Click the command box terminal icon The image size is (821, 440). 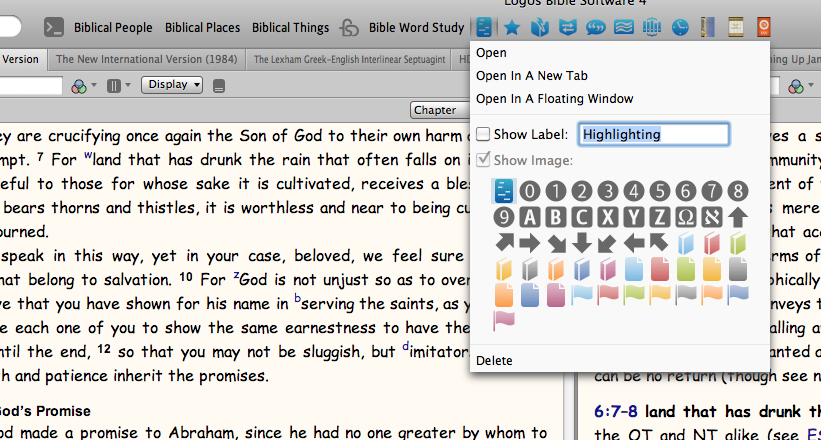(53, 27)
